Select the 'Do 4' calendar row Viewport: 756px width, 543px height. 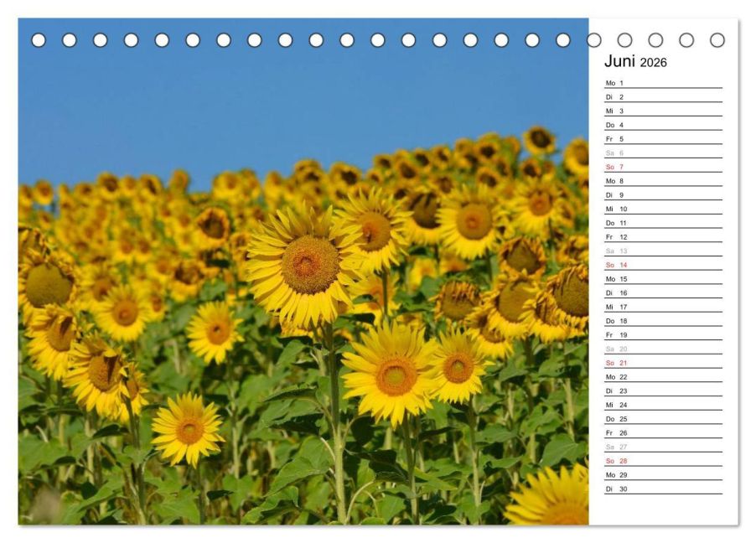point(664,125)
